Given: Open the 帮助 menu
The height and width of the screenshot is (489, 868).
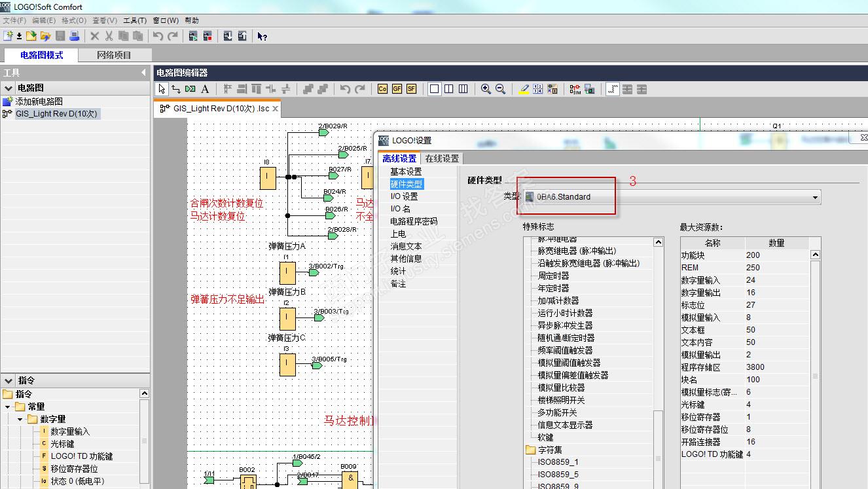Looking at the screenshot, I should point(192,20).
